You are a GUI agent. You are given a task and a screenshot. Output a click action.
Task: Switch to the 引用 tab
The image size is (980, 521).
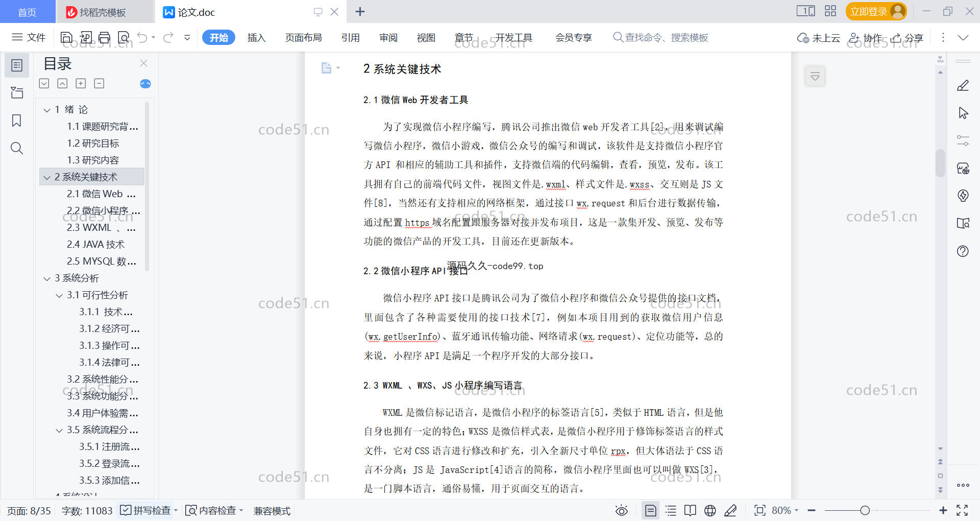click(351, 37)
